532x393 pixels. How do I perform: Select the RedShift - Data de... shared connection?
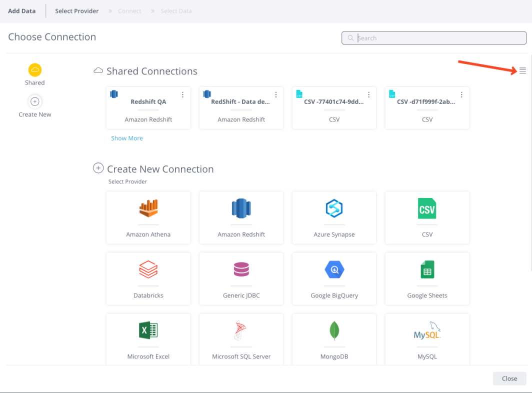pyautogui.click(x=241, y=108)
